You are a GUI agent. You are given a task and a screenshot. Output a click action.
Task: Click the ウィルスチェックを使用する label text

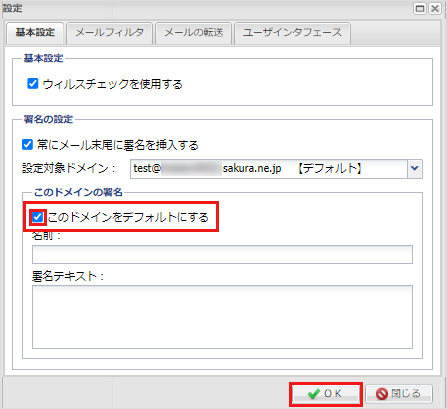[113, 84]
